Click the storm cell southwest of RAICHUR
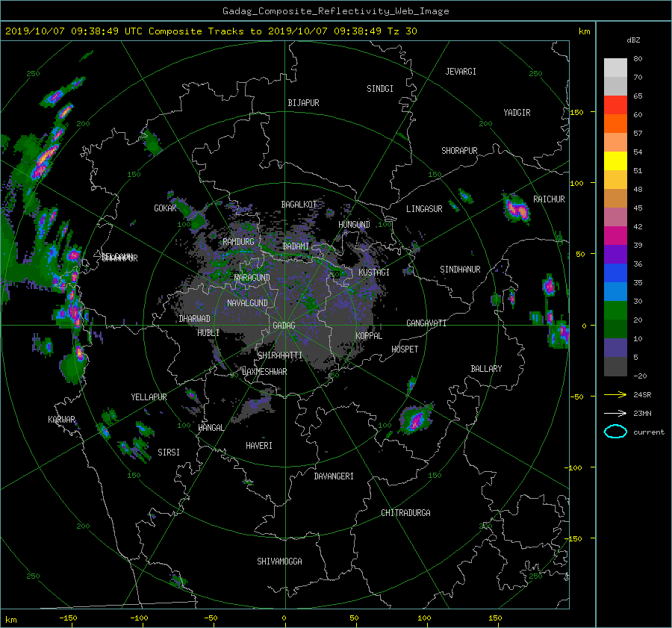Viewport: 672px width, 628px height. (517, 209)
